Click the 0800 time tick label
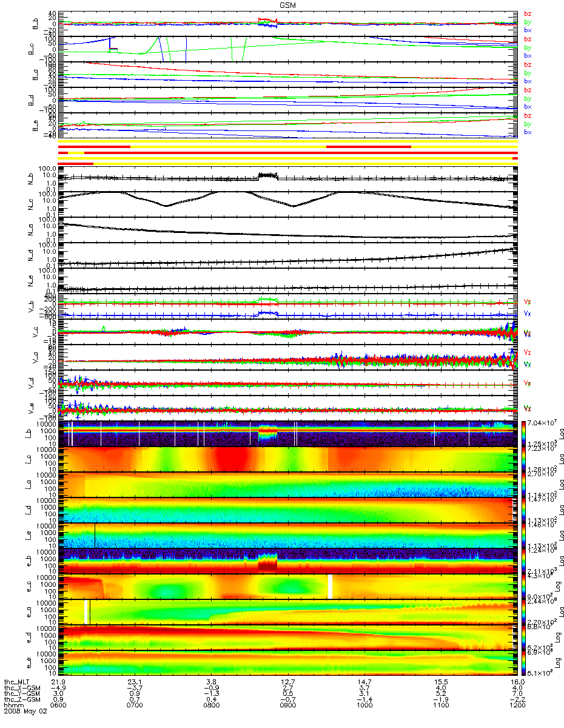 coord(211,705)
